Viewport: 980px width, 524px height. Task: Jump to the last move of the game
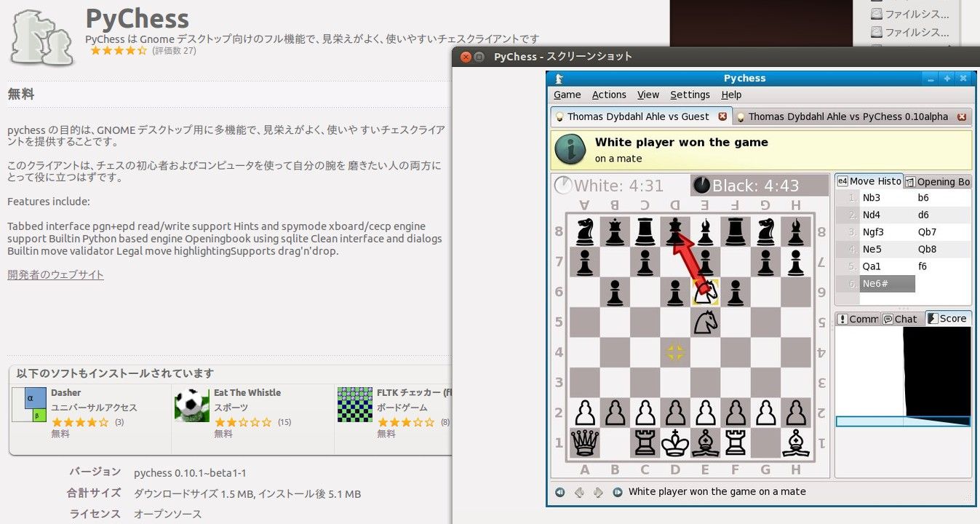click(x=618, y=492)
